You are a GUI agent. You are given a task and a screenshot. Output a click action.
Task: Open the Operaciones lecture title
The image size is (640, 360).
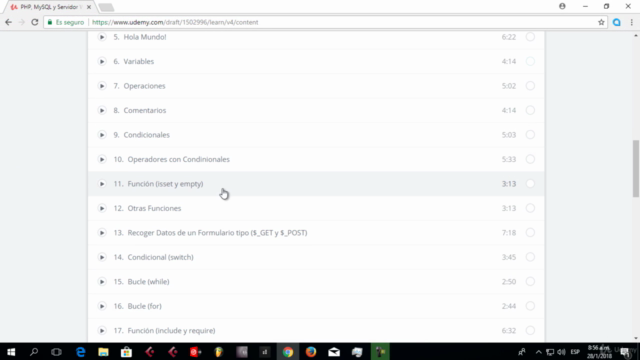(144, 86)
